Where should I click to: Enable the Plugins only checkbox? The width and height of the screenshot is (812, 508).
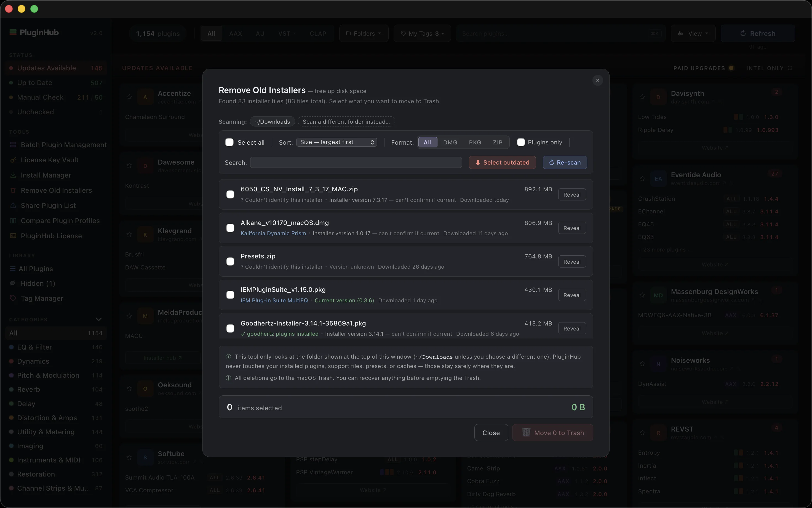coord(521,142)
